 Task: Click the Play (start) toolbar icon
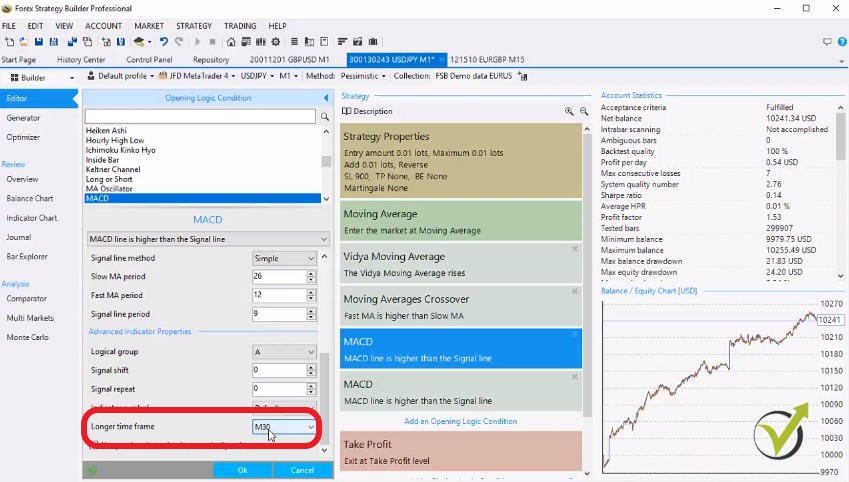198,42
